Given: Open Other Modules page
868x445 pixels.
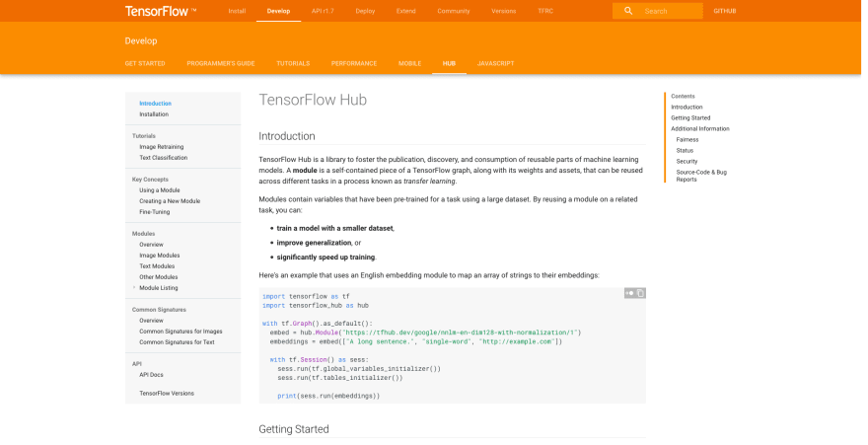Looking at the screenshot, I should [159, 277].
